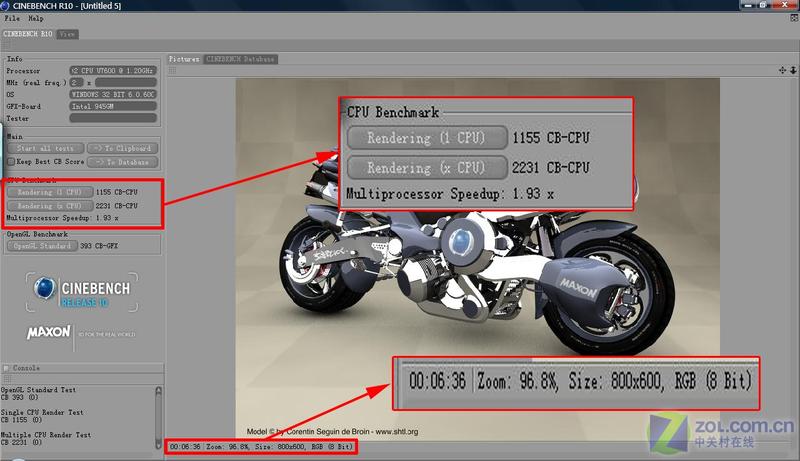Image resolution: width=800 pixels, height=461 pixels.
Task: Click the OS field showing WINDOWS 32 BIT
Action: click(x=113, y=94)
